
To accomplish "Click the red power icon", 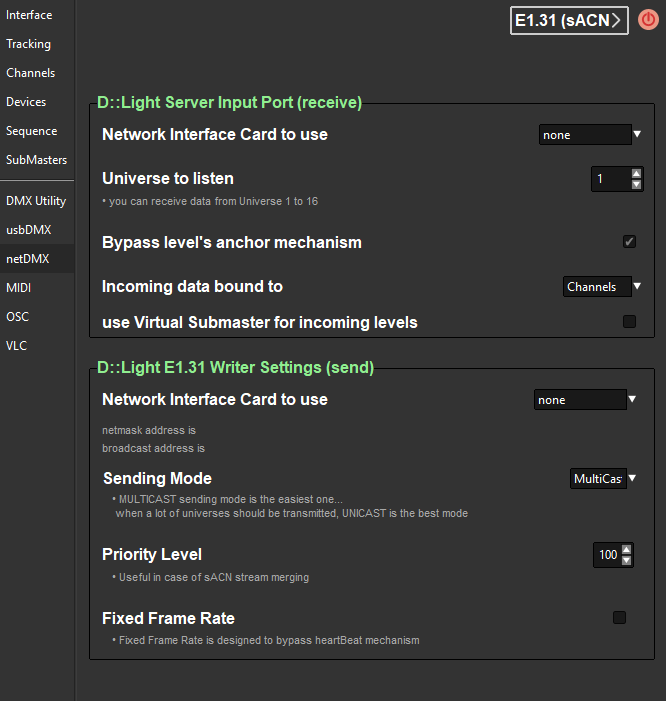I will (x=648, y=20).
